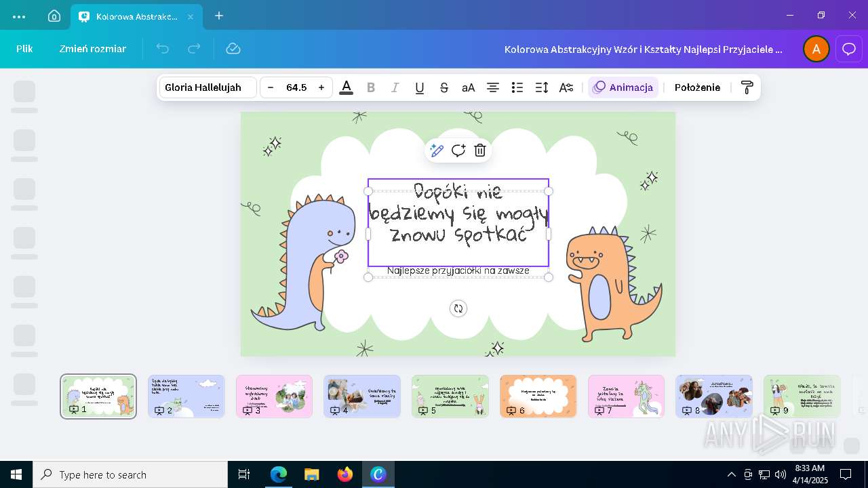The height and width of the screenshot is (488, 868).
Task: Select copy style paint roller
Action: coord(747,87)
